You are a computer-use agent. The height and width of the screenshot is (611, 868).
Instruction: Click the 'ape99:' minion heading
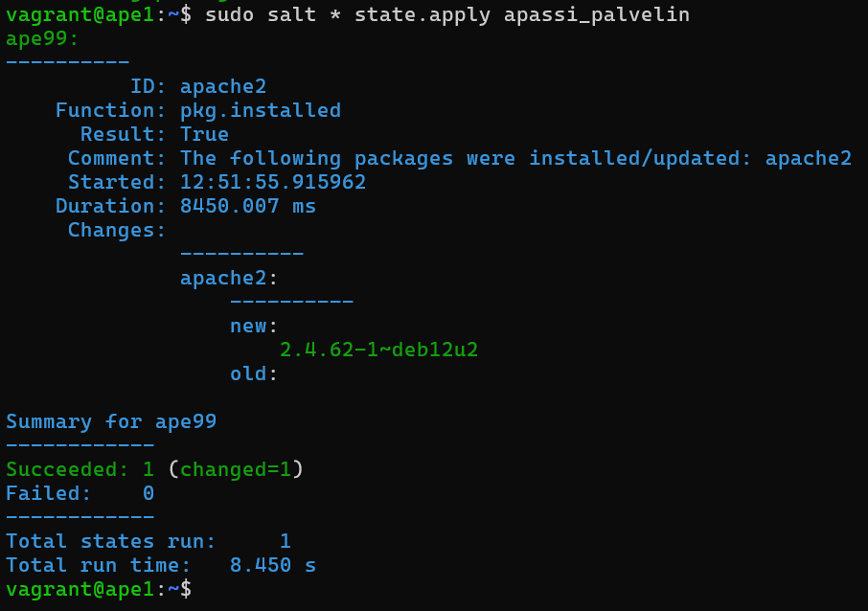pos(42,38)
